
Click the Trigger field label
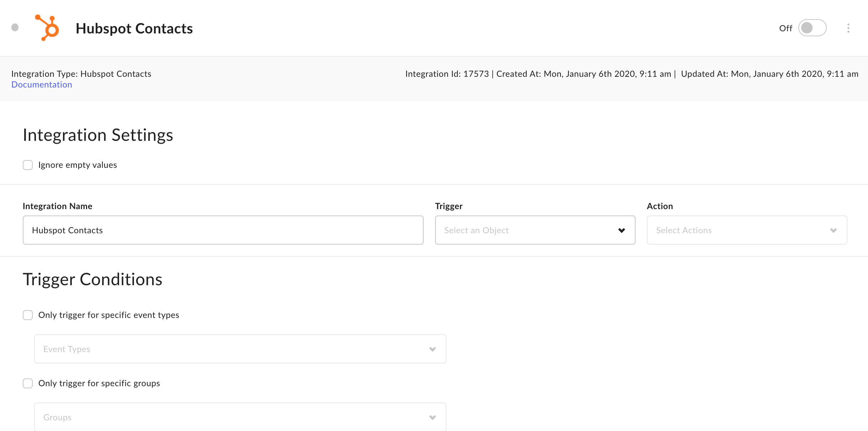[x=449, y=206]
